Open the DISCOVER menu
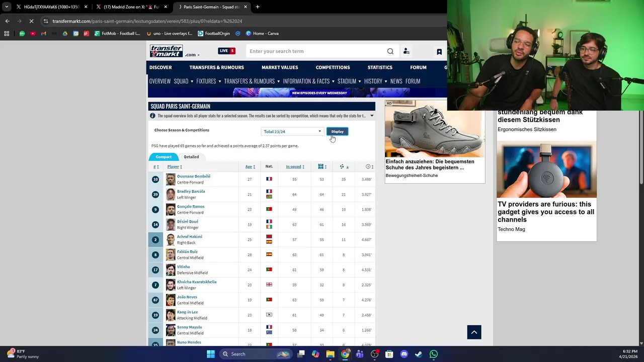644x362 pixels. click(160, 67)
